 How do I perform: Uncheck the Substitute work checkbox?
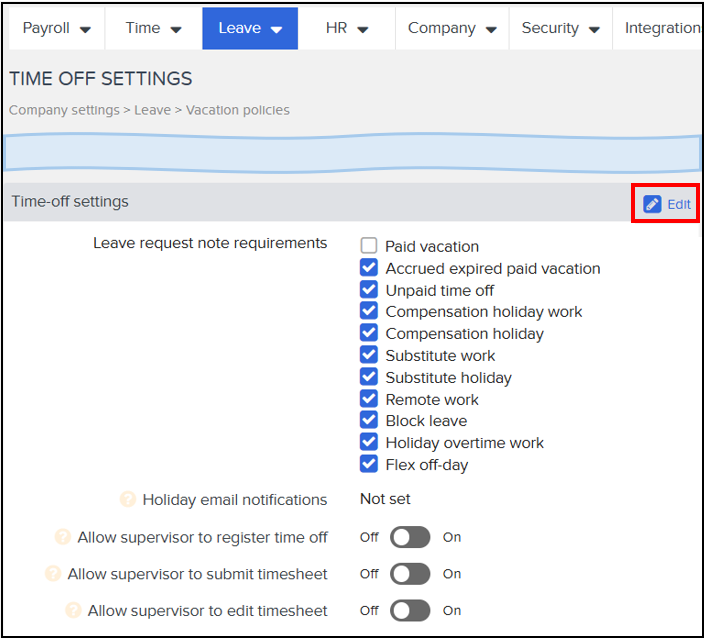coord(369,355)
